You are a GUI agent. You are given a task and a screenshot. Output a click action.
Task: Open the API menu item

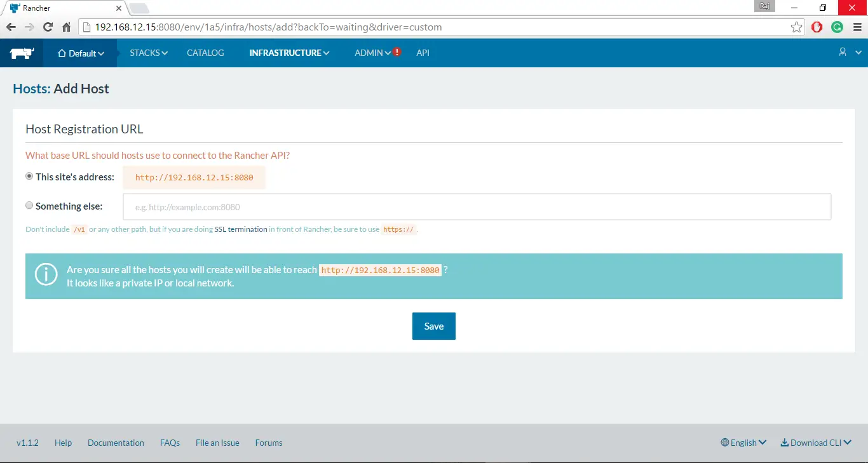click(423, 53)
